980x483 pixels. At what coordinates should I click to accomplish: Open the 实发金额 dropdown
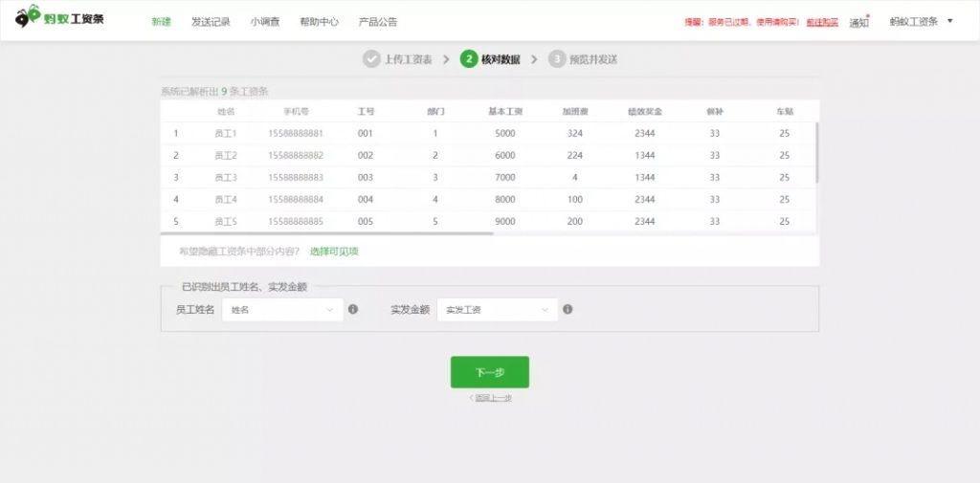tap(497, 310)
